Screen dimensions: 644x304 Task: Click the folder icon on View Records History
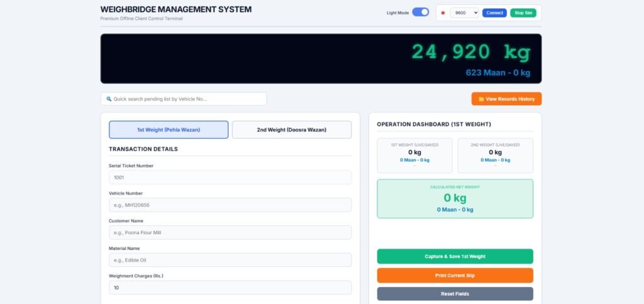click(x=481, y=99)
